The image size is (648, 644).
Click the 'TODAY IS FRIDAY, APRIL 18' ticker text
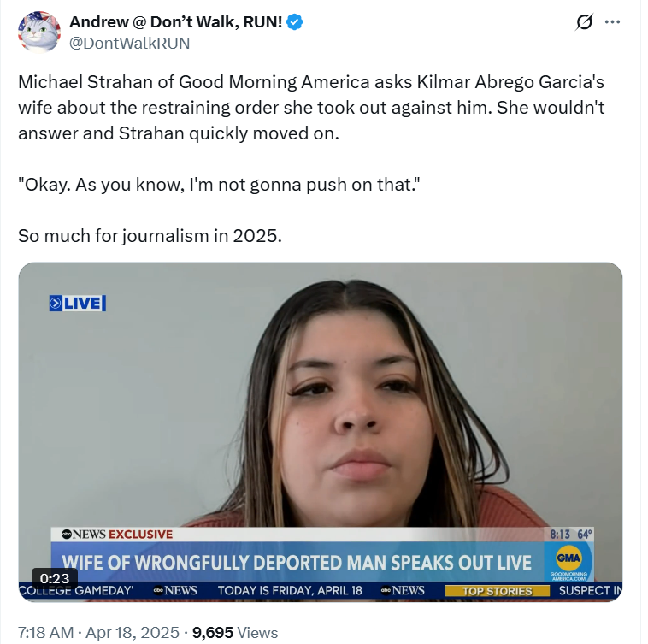pyautogui.click(x=290, y=590)
